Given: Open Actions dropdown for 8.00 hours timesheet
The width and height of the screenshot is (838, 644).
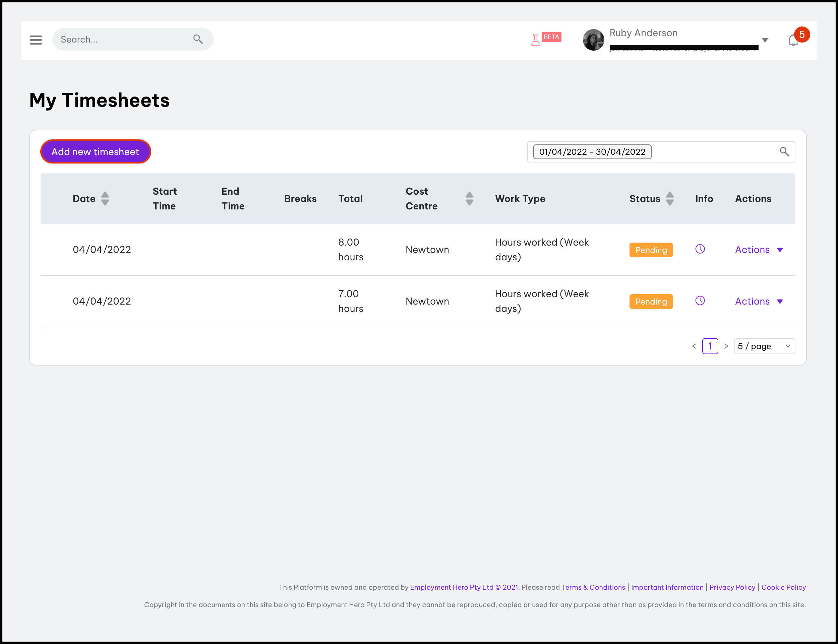Looking at the screenshot, I should pos(759,250).
